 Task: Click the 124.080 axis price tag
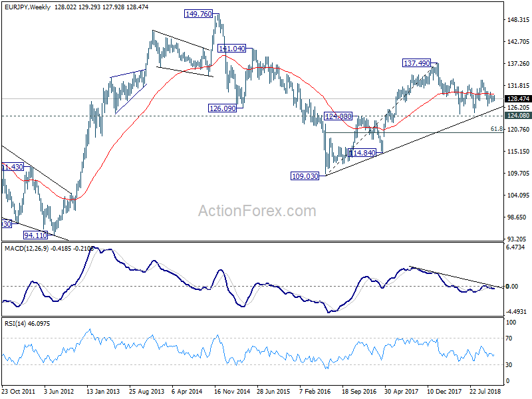click(518, 116)
